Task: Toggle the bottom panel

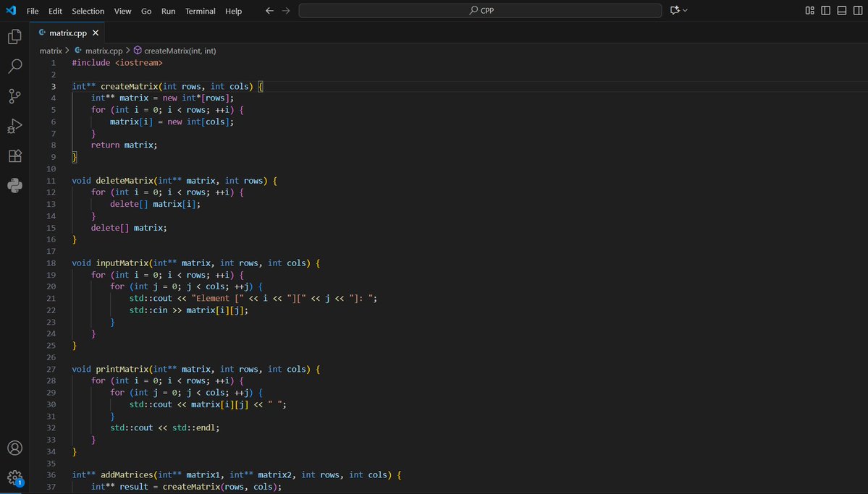Action: [x=842, y=11]
